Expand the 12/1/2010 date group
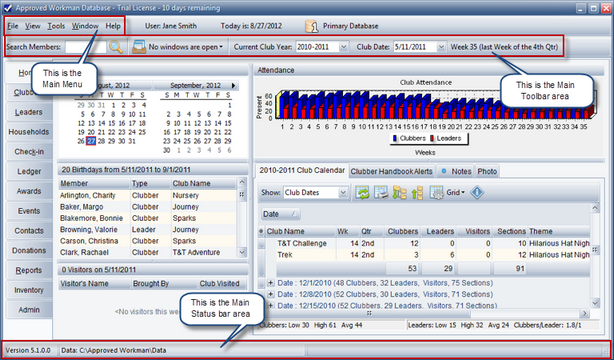This screenshot has width=614, height=360. click(270, 283)
